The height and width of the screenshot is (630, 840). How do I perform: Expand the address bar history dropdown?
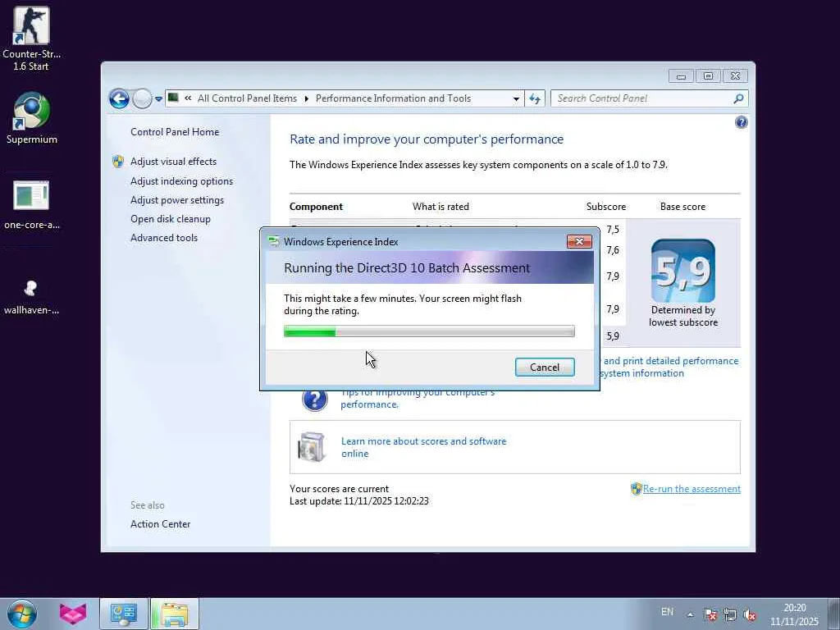point(516,98)
